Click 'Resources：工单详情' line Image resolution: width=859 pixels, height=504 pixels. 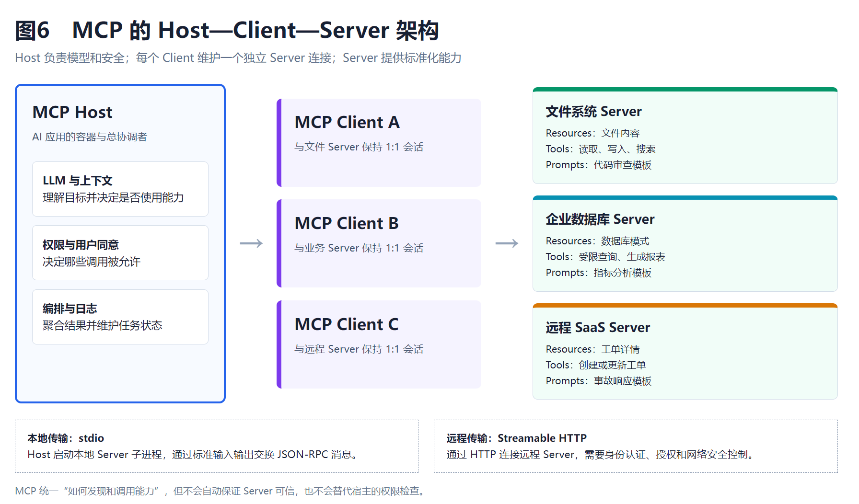(592, 349)
